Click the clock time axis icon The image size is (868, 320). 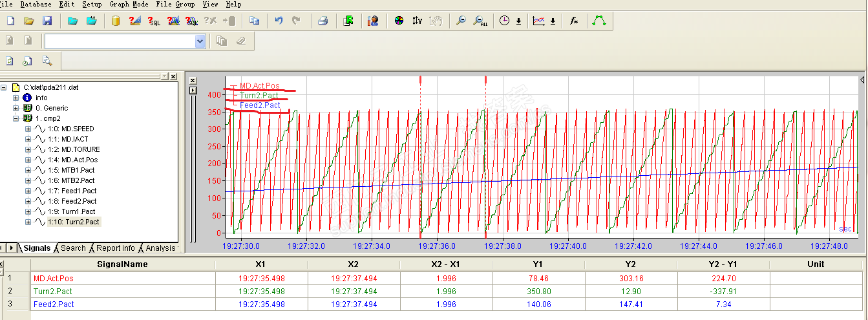pyautogui.click(x=505, y=21)
